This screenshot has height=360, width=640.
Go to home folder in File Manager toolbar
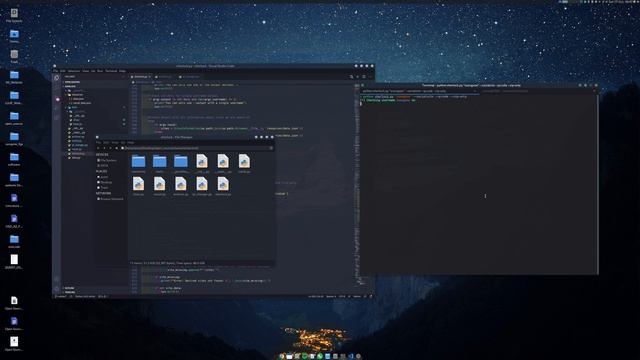116,148
